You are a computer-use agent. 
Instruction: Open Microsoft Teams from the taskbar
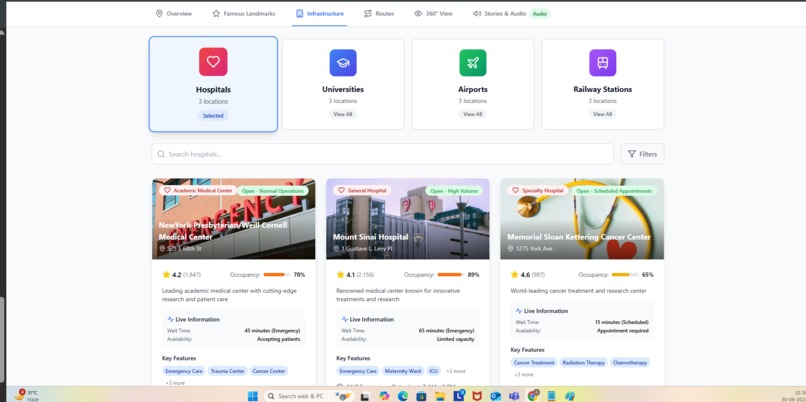[514, 396]
